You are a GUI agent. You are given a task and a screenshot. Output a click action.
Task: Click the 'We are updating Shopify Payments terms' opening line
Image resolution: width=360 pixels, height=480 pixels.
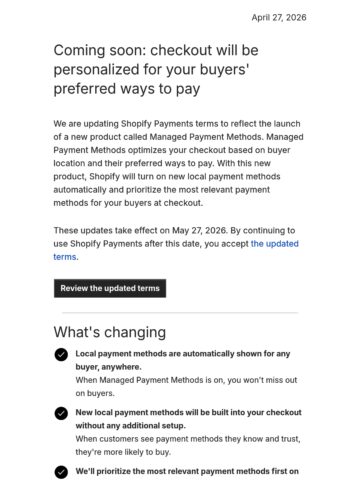(177, 124)
